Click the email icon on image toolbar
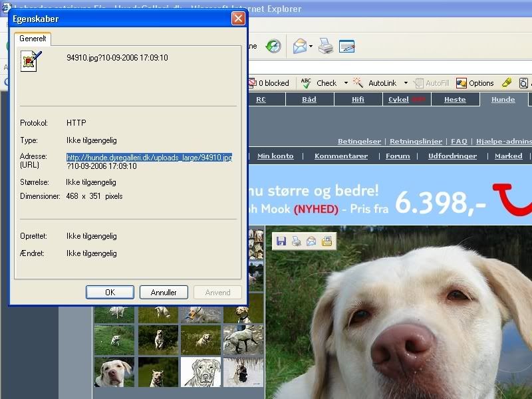 click(x=311, y=241)
